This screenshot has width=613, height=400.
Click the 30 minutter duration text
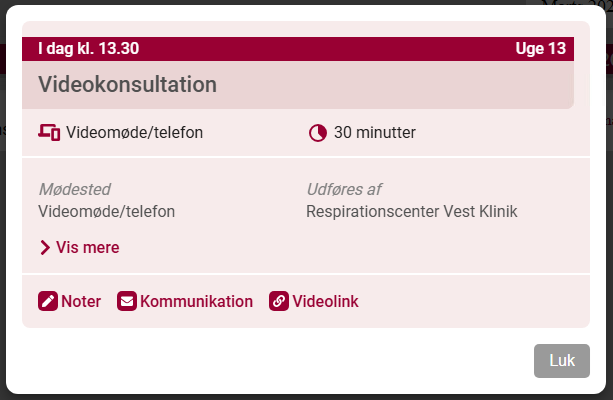[x=375, y=132]
